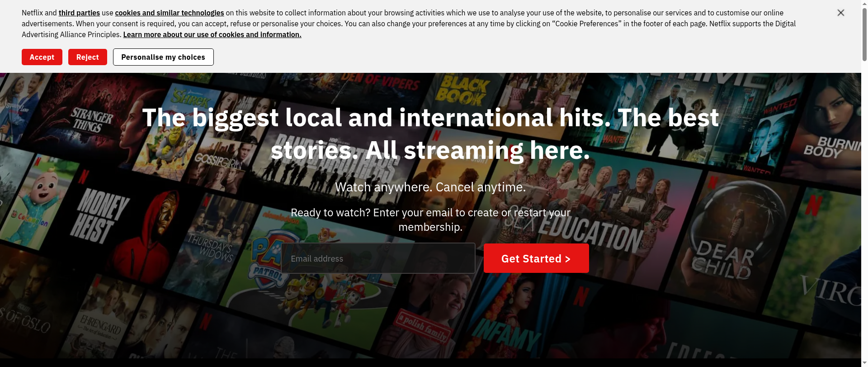The width and height of the screenshot is (868, 367).
Task: Click the Get Started button
Action: click(x=536, y=258)
